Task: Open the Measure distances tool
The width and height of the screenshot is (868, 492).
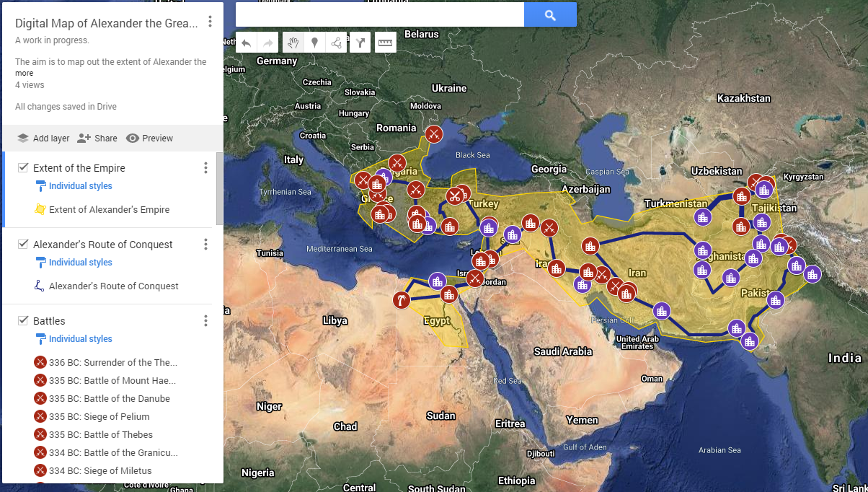Action: pos(385,42)
